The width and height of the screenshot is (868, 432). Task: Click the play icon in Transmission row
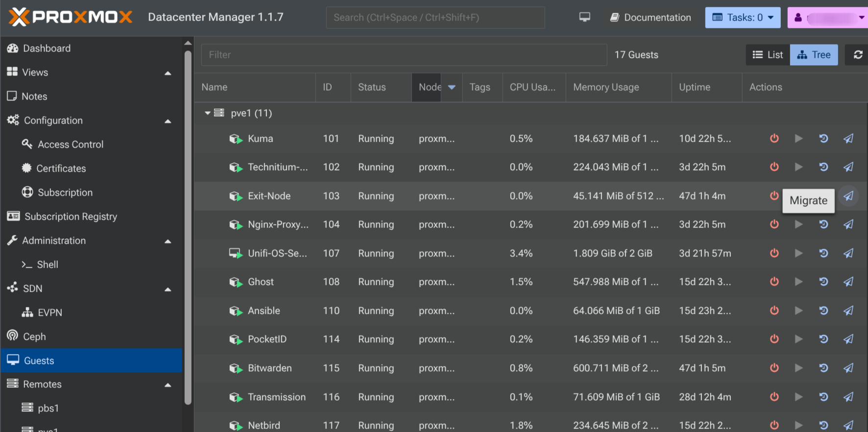[x=798, y=397]
